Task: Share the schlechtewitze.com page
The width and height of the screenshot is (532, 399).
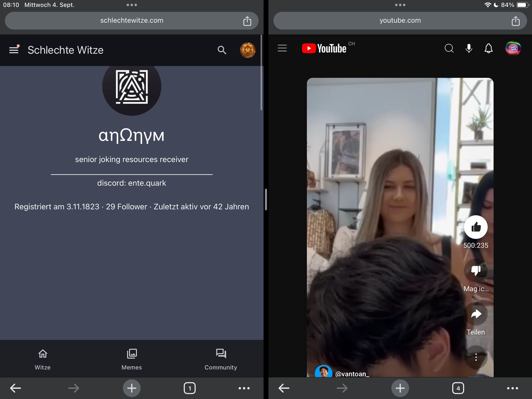Action: click(247, 21)
